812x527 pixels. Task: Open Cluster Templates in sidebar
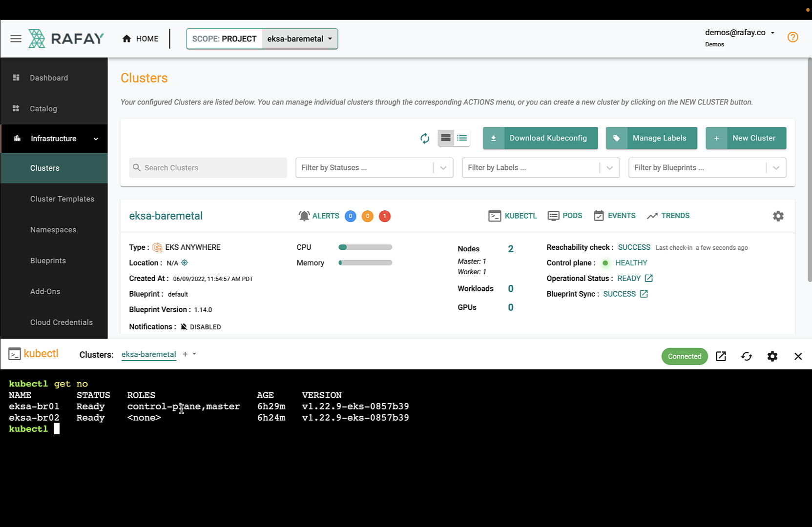(x=62, y=199)
